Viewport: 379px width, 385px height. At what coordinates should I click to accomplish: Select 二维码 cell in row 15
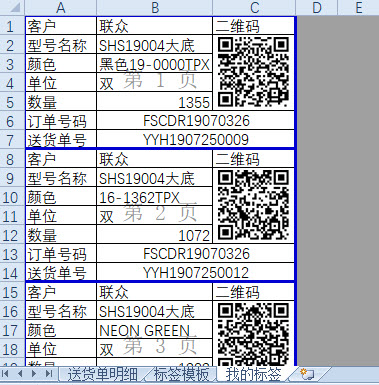coord(253,292)
